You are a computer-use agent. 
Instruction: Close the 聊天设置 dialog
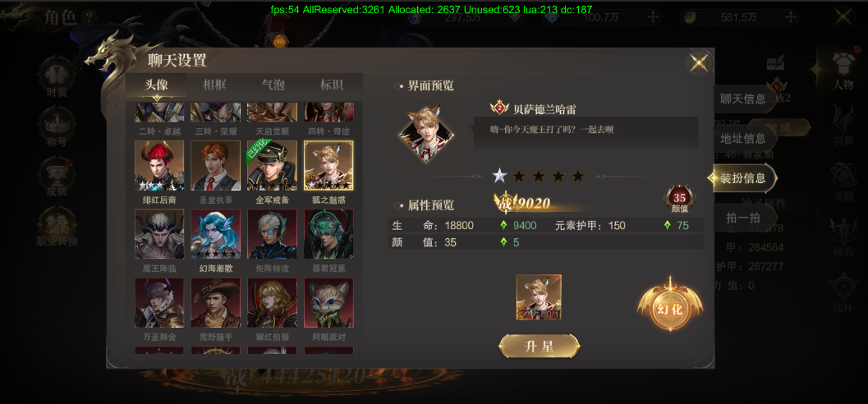[x=699, y=62]
